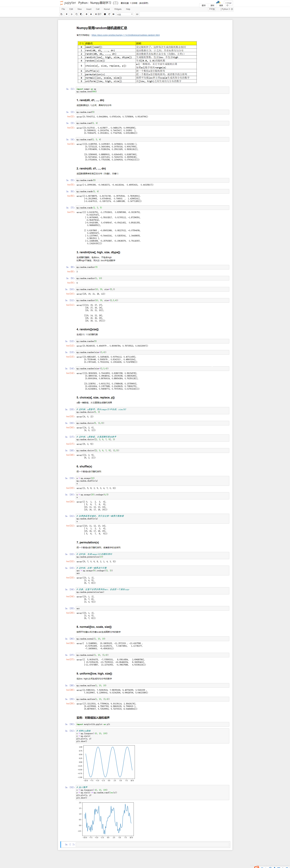Cut selected cell with scissors icon

coord(72,14)
